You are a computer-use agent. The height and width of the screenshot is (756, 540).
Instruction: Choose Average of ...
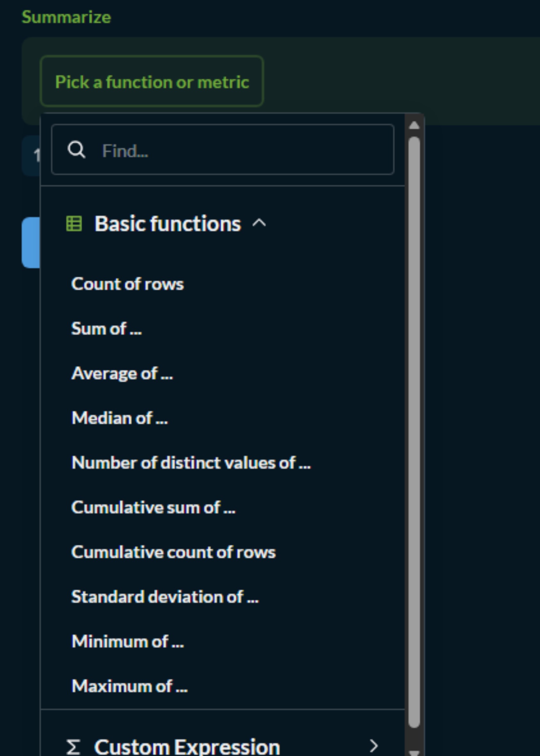tap(122, 373)
